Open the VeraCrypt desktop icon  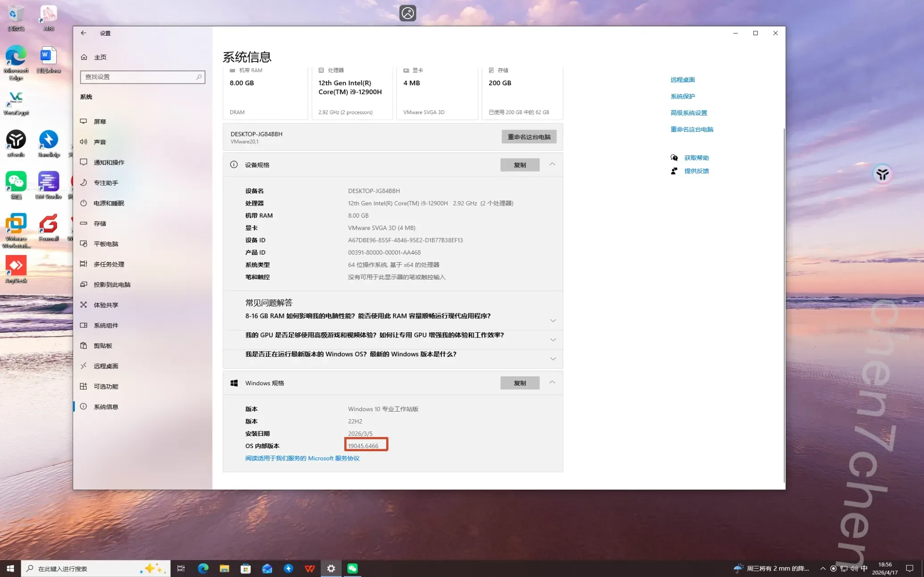pos(16,99)
